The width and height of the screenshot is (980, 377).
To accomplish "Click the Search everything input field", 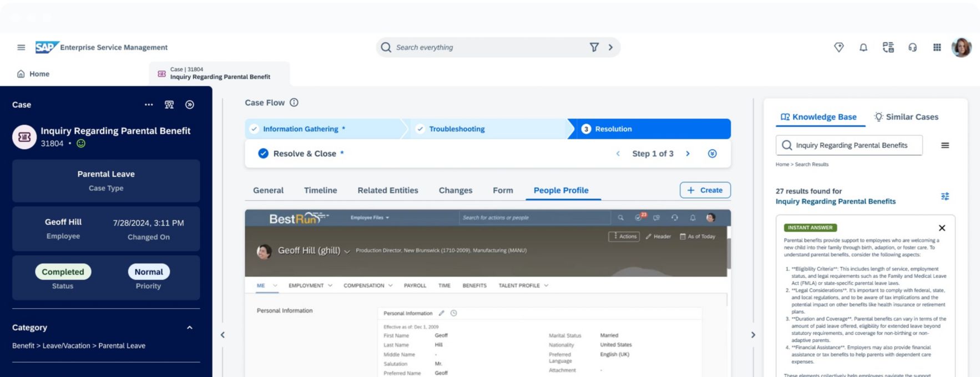I will pos(488,48).
